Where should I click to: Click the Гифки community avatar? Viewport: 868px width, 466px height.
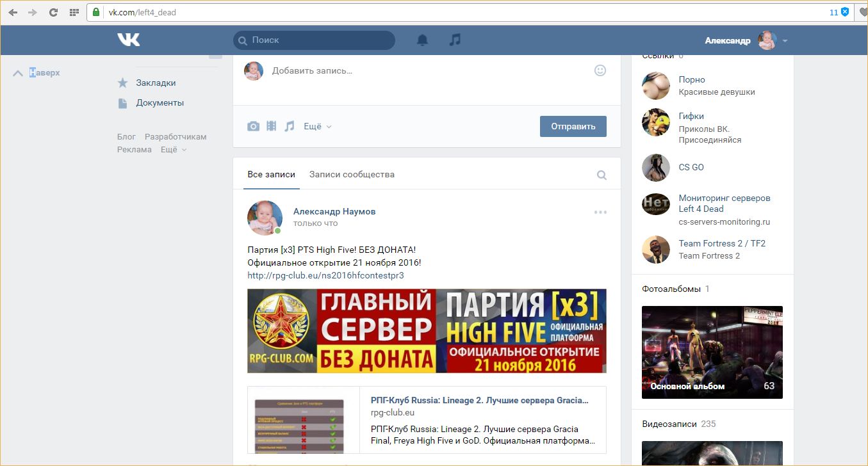click(656, 122)
